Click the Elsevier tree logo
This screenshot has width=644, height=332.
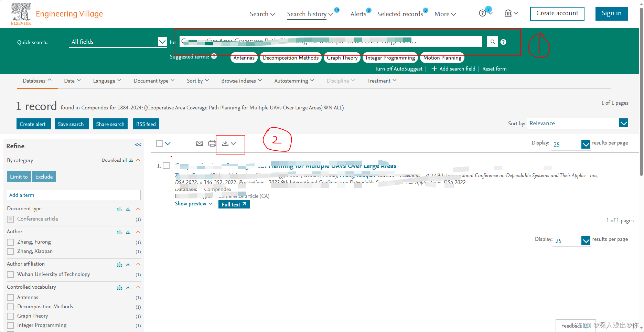pyautogui.click(x=21, y=14)
